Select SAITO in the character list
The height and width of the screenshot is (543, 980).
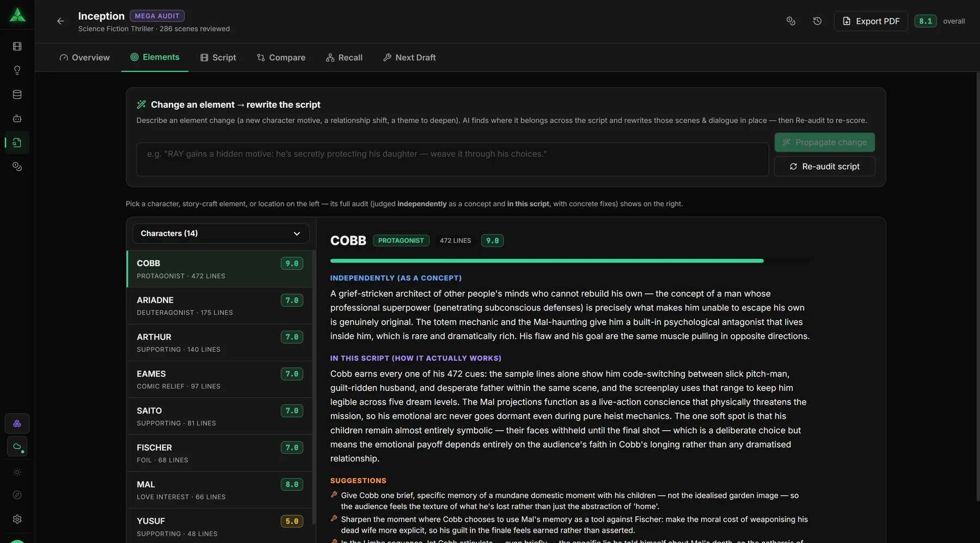(220, 416)
